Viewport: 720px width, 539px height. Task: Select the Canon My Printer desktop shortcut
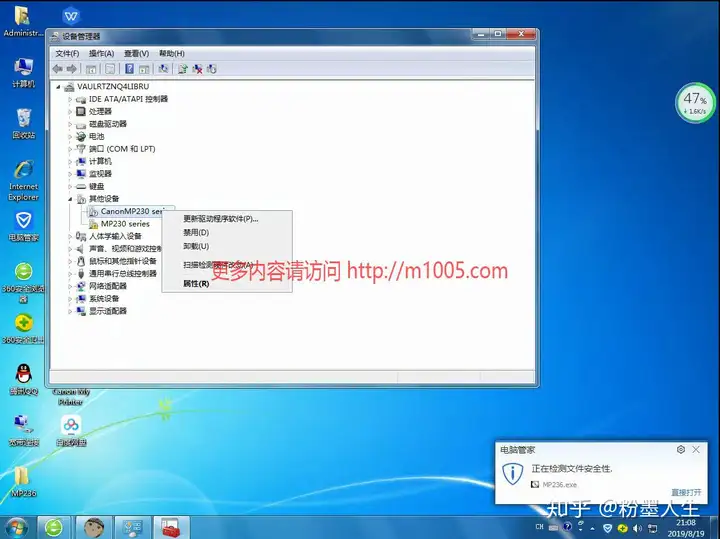pyautogui.click(x=71, y=397)
